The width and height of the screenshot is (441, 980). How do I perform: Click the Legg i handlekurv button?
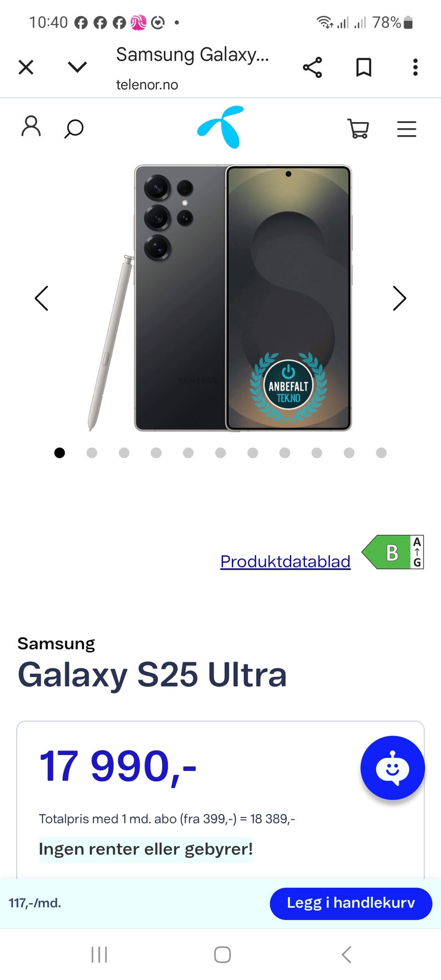pos(351,903)
